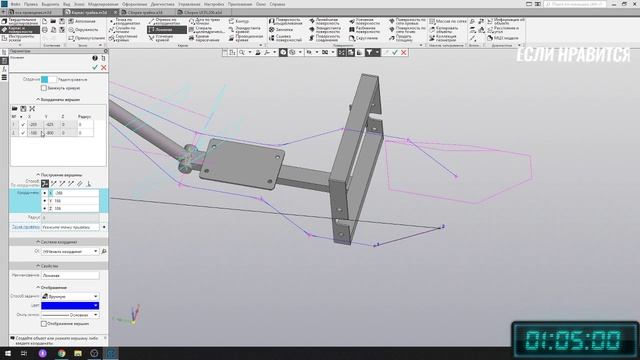Click the red cancel X in Parameters panel
Image resolution: width=640 pixels, height=360 pixels.
tap(104, 67)
